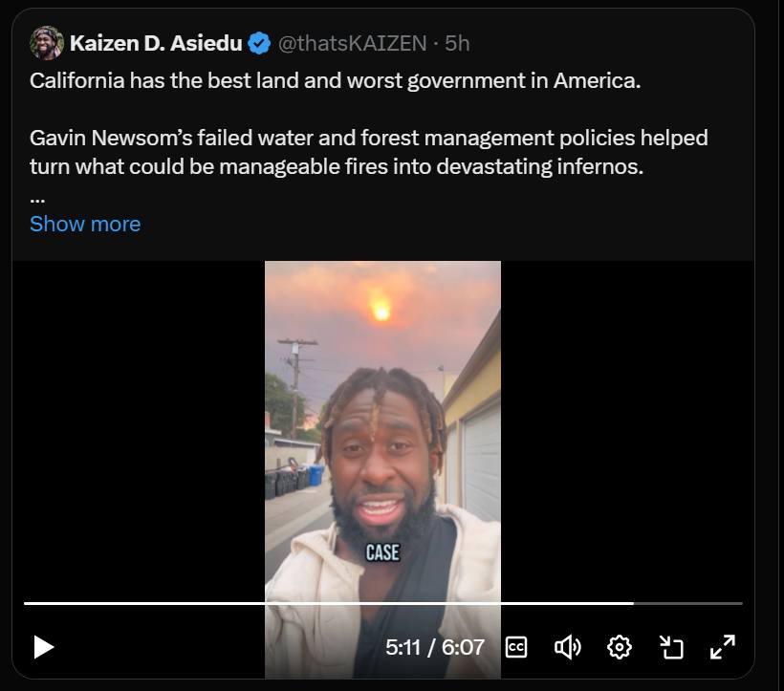Open video settings gear
The image size is (784, 691).
(620, 647)
